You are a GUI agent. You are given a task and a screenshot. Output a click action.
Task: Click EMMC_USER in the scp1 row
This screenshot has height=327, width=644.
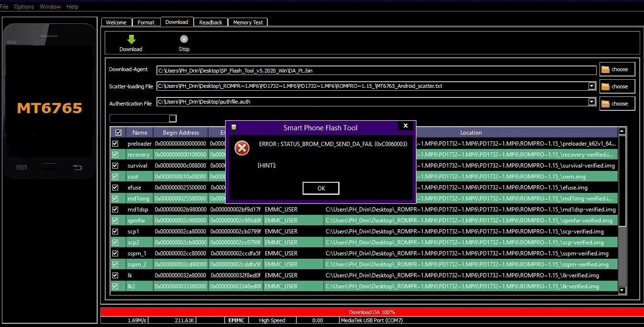coord(281,232)
